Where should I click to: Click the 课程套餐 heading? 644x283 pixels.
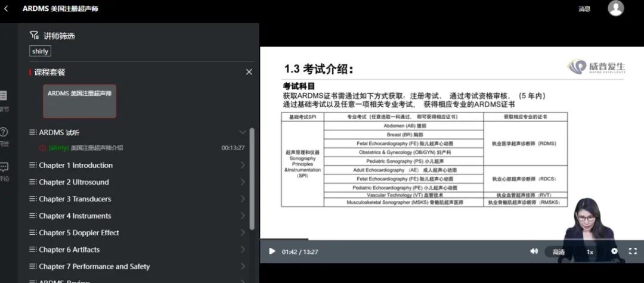[x=49, y=72]
